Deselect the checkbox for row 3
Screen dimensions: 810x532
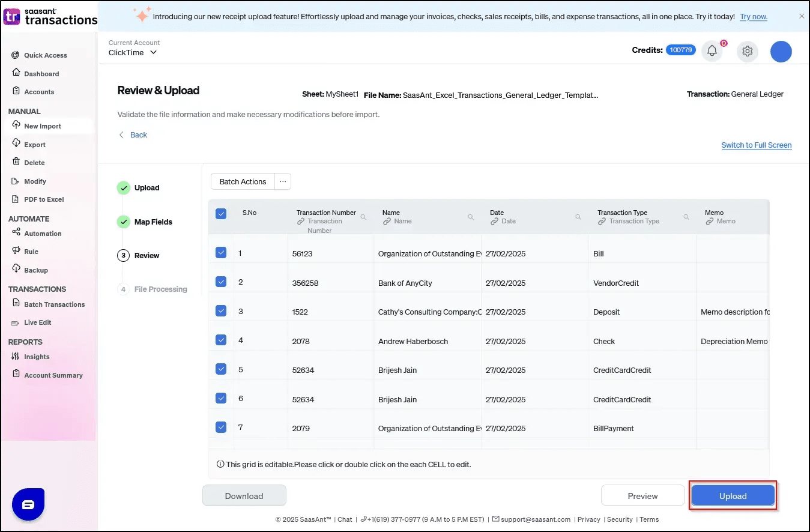click(221, 310)
